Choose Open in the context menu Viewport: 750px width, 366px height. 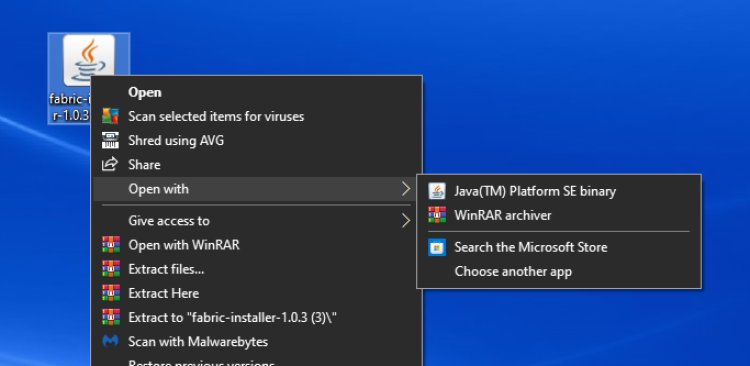pyautogui.click(x=257, y=92)
